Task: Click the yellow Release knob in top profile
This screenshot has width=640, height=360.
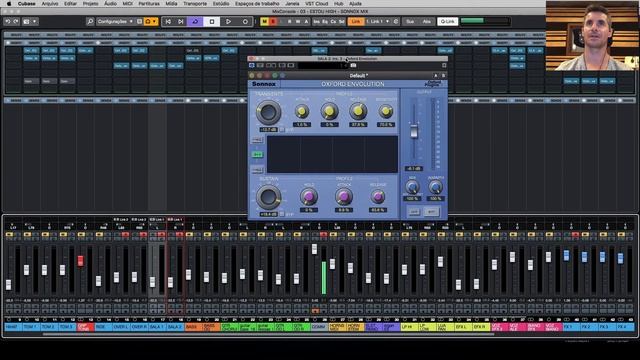Action: point(358,111)
